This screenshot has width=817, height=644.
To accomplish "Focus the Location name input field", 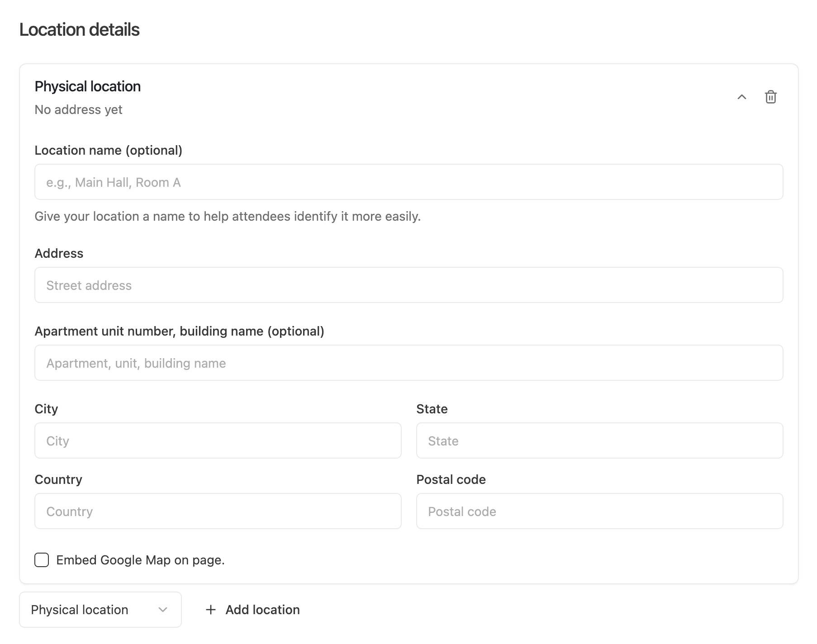I will (x=408, y=182).
